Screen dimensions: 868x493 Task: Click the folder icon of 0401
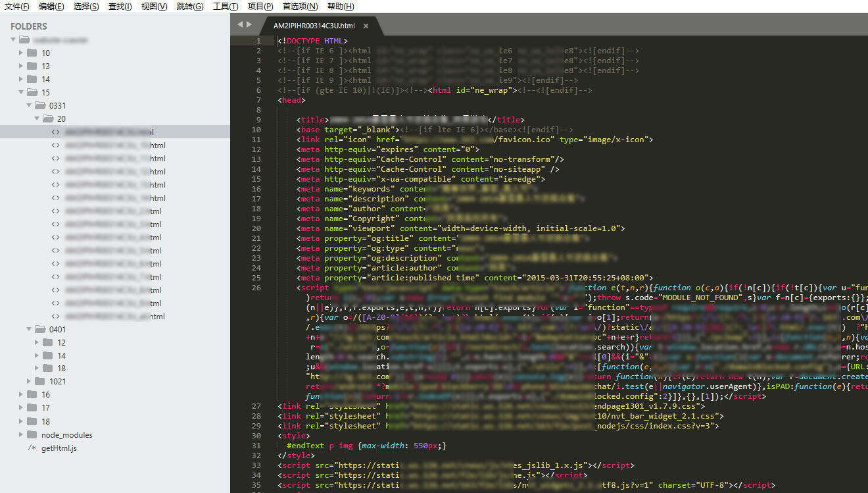click(x=40, y=329)
